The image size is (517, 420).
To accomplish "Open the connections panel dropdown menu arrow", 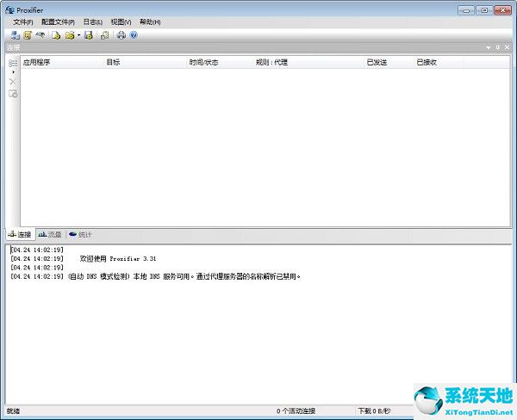I will 489,47.
